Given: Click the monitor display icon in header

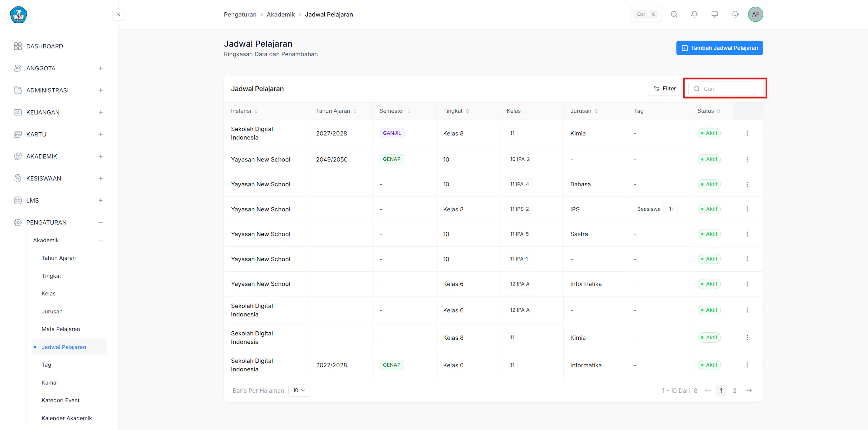Looking at the screenshot, I should 715,14.
